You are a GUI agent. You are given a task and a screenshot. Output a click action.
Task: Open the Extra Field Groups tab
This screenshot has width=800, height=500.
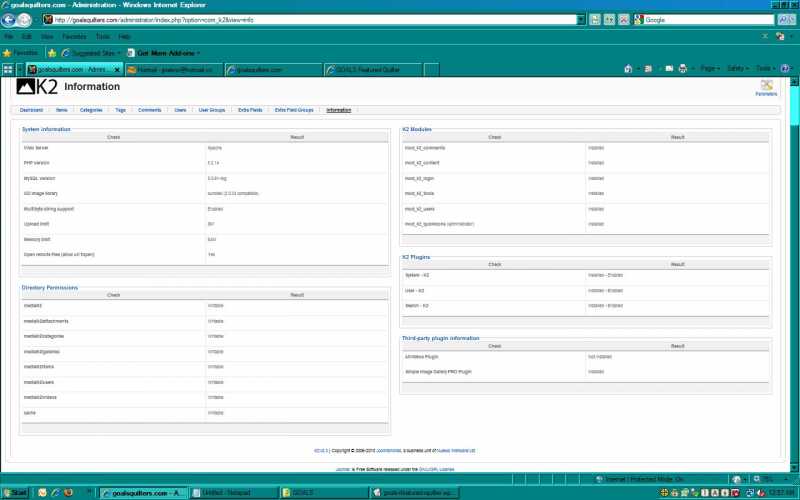(x=294, y=110)
